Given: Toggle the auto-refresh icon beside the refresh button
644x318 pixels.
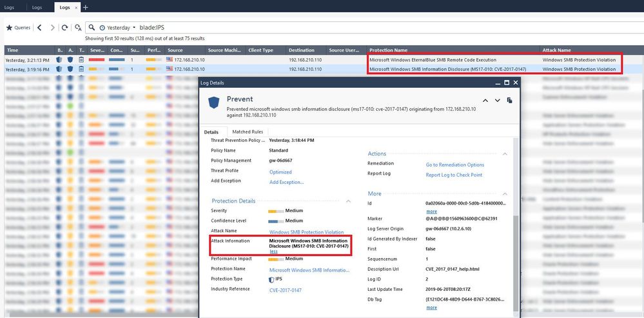Looking at the screenshot, I should pyautogui.click(x=78, y=28).
